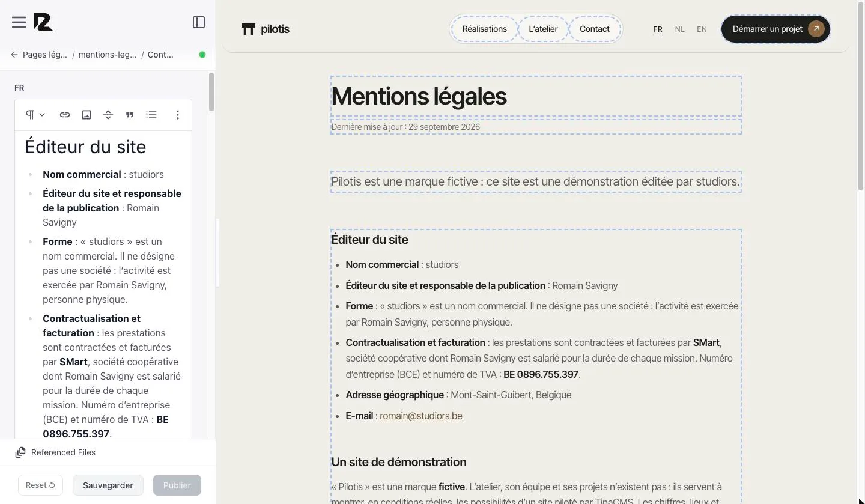Click the Sauvegarder button

[x=108, y=485]
